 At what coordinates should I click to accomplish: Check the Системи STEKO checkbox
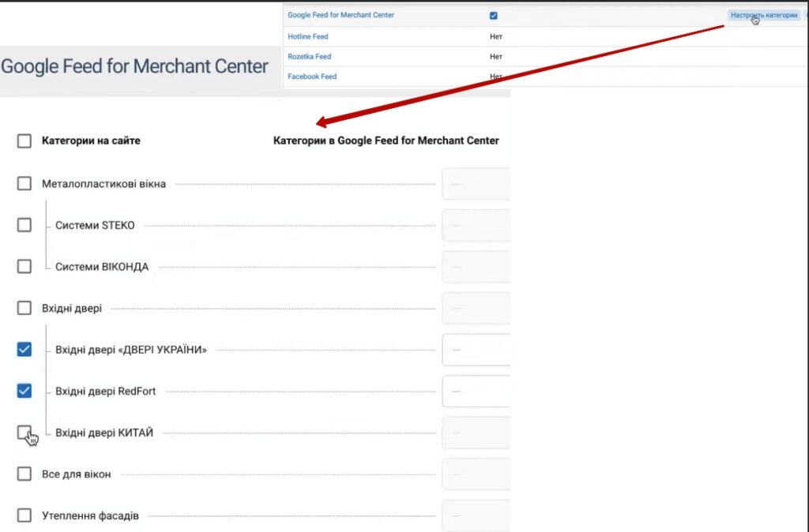pyautogui.click(x=24, y=225)
